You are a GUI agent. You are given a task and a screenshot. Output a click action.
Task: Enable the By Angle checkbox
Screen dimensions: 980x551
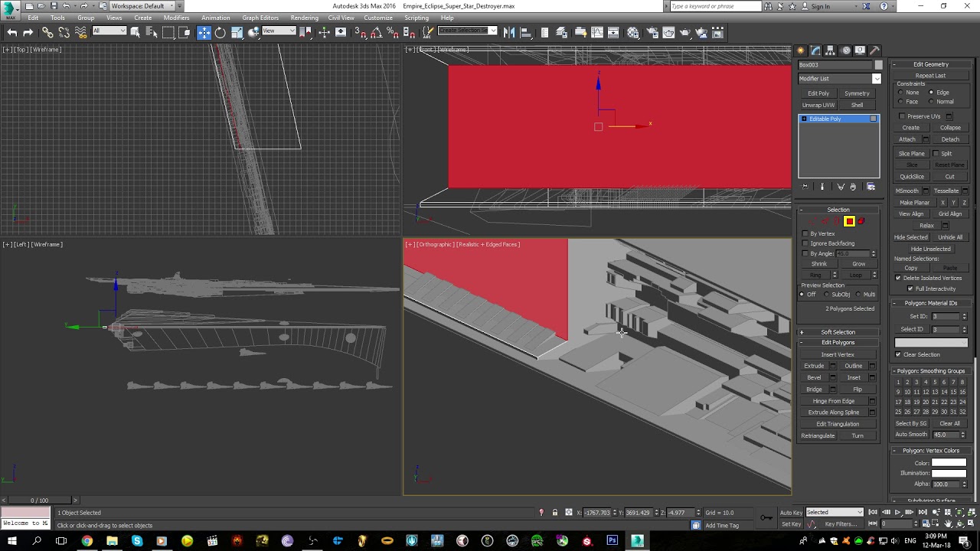tap(805, 253)
